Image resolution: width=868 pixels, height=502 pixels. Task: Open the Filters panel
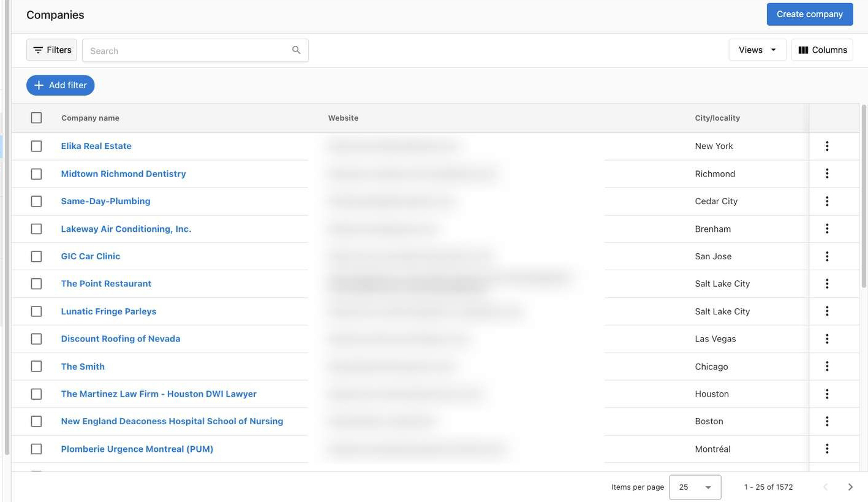click(51, 50)
